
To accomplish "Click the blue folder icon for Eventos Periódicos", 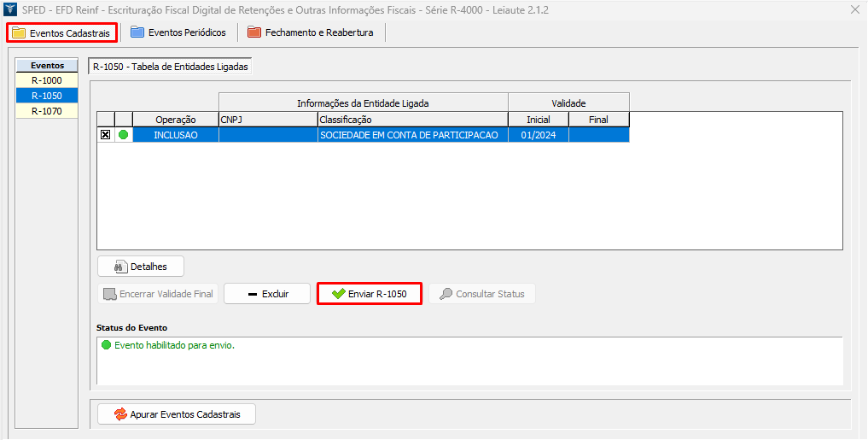I will (x=137, y=32).
